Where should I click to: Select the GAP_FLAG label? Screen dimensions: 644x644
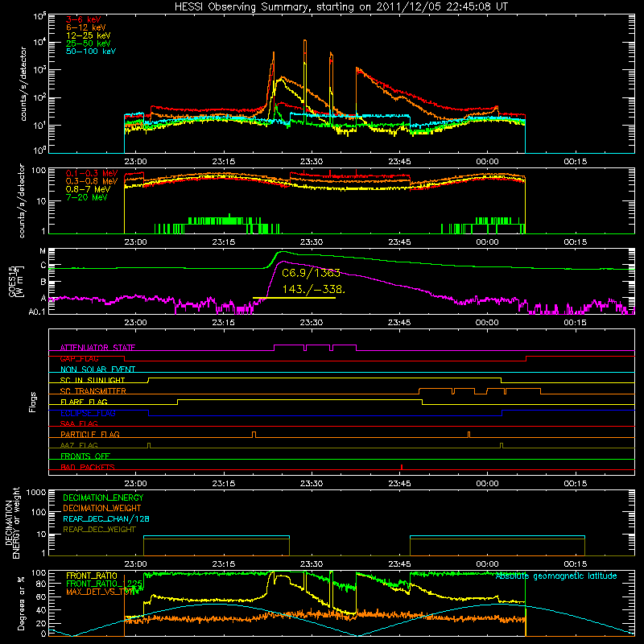pos(79,358)
